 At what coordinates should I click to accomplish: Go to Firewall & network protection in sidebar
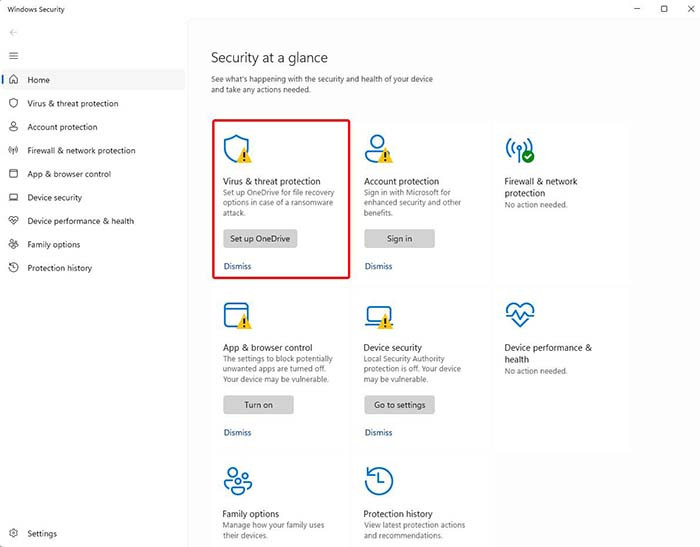pyautogui.click(x=93, y=150)
